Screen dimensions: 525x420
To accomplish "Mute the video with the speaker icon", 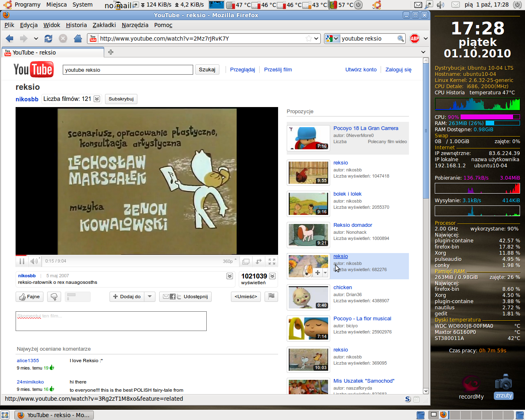I will click(34, 261).
